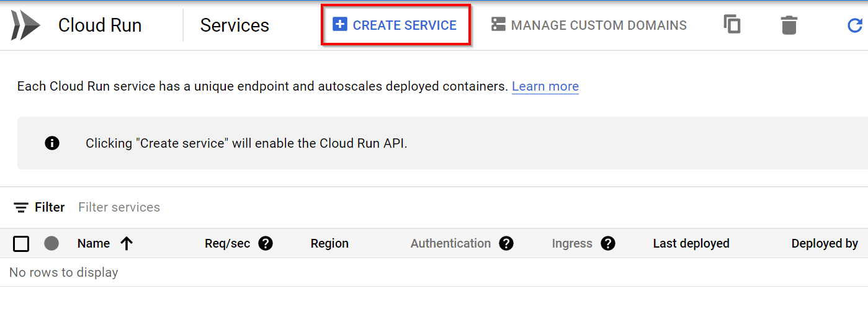This screenshot has width=868, height=332.
Task: Click the Req/sec column header
Action: pos(227,243)
